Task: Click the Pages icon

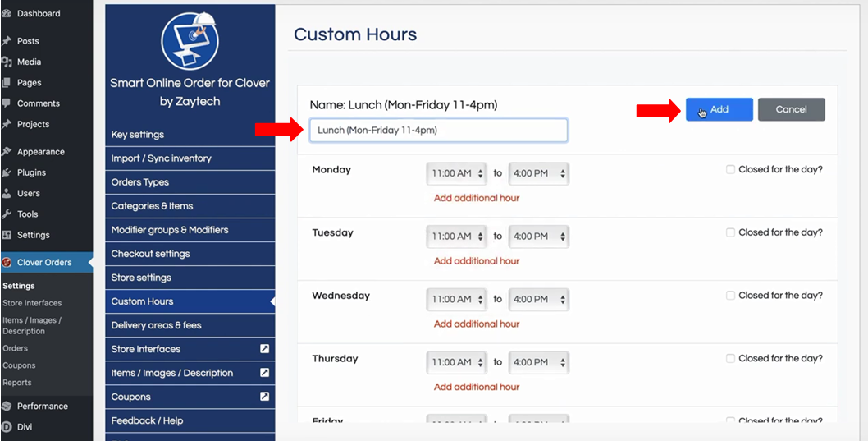Action: (x=7, y=83)
